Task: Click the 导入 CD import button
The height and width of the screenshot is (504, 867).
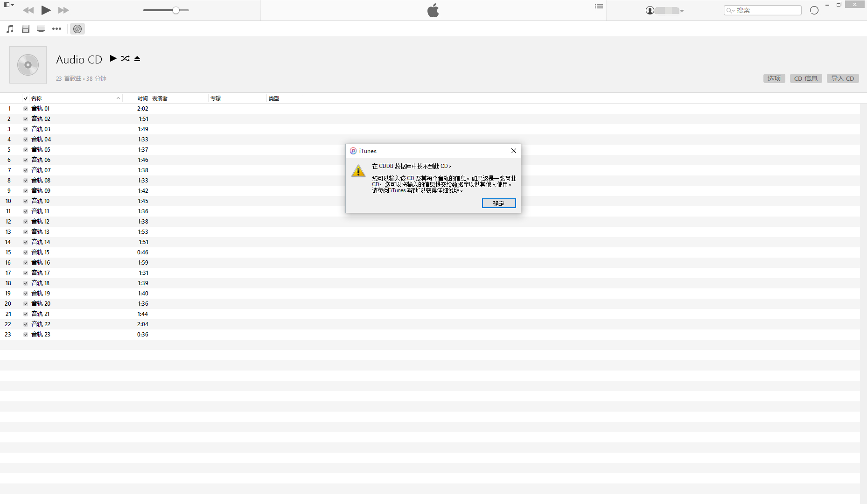Action: [x=843, y=78]
